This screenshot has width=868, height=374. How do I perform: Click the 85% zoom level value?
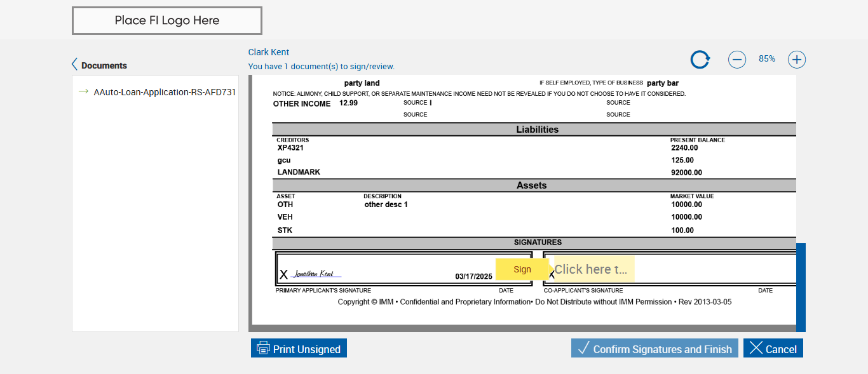click(x=767, y=58)
